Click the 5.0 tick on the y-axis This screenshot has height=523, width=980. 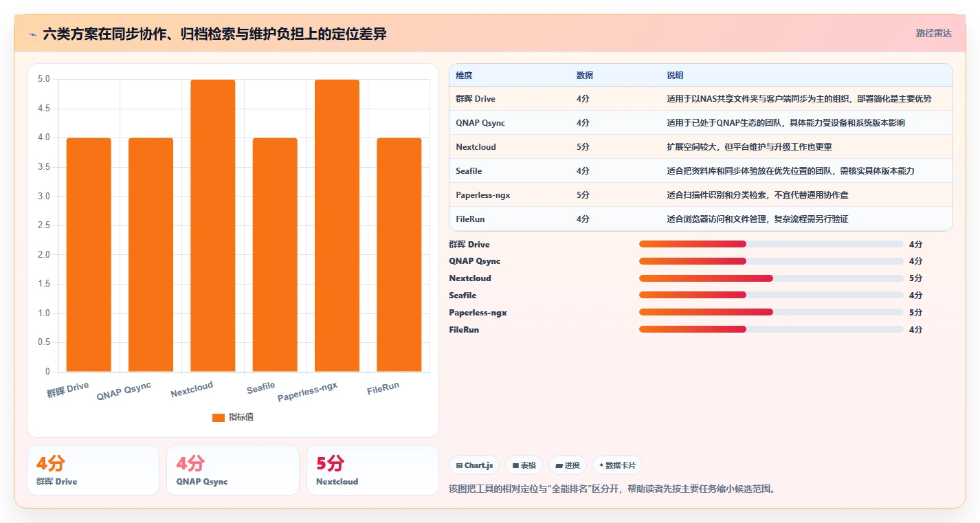(44, 79)
